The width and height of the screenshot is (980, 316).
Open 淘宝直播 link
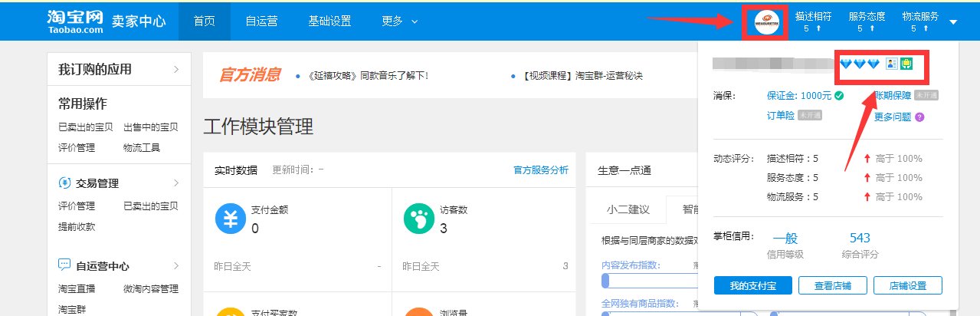click(77, 289)
